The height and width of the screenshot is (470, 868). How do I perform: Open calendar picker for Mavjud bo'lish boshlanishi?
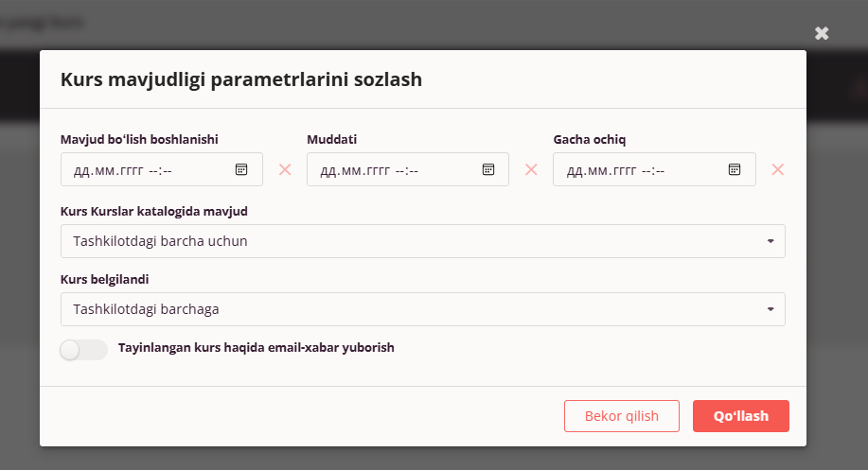pyautogui.click(x=241, y=169)
